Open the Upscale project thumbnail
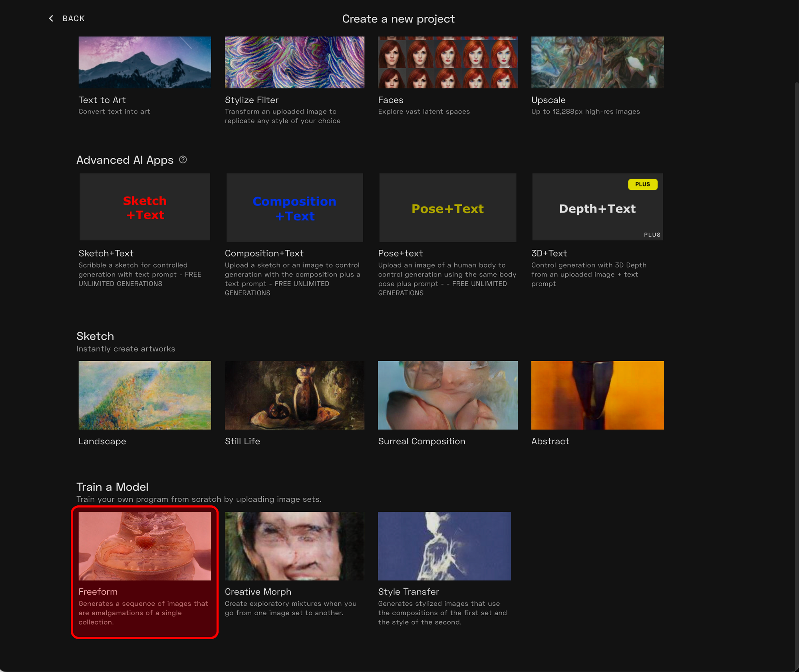799x672 pixels. (x=597, y=62)
